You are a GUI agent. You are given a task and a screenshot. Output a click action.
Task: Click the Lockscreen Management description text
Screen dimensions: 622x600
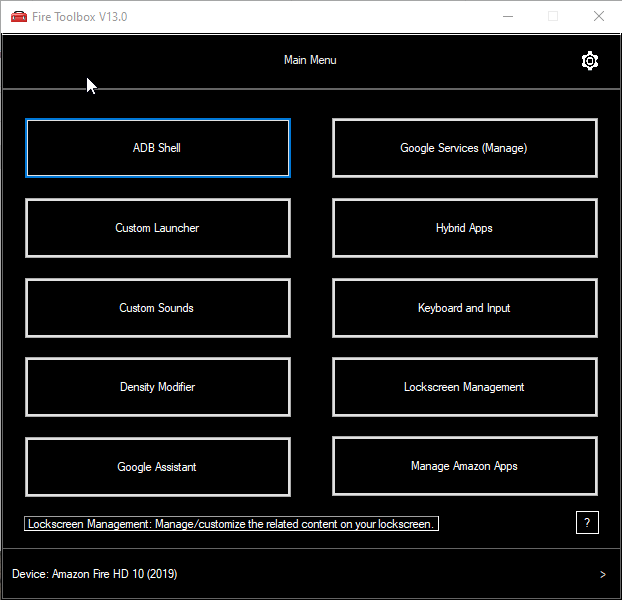tap(231, 524)
